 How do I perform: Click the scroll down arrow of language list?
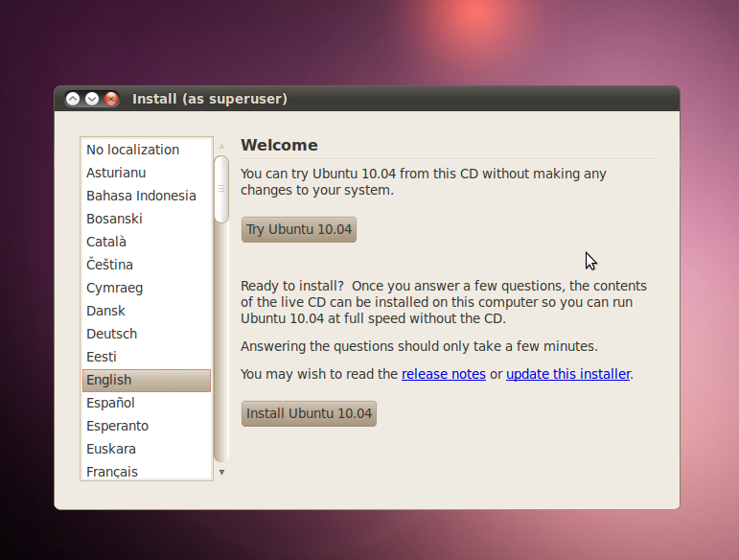(x=221, y=473)
